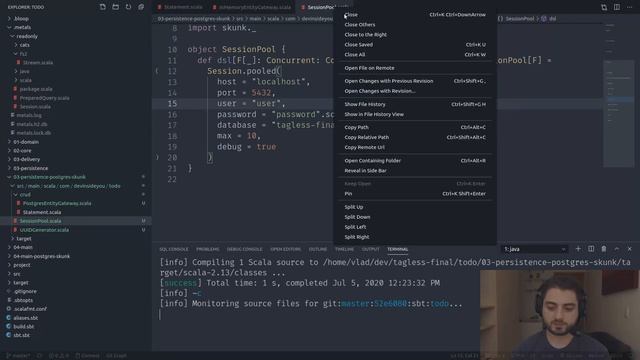
Task: Open the OUTPUT panel tab
Action: [x=371, y=249]
